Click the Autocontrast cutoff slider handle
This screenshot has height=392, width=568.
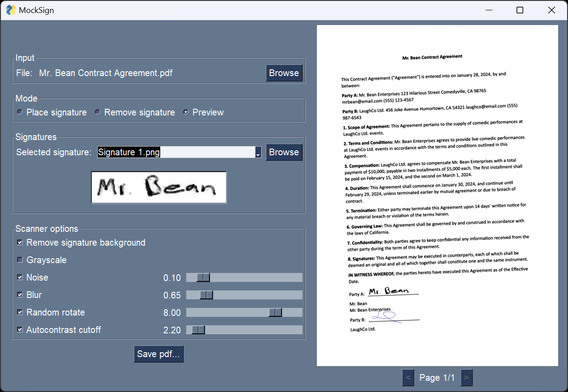click(198, 330)
